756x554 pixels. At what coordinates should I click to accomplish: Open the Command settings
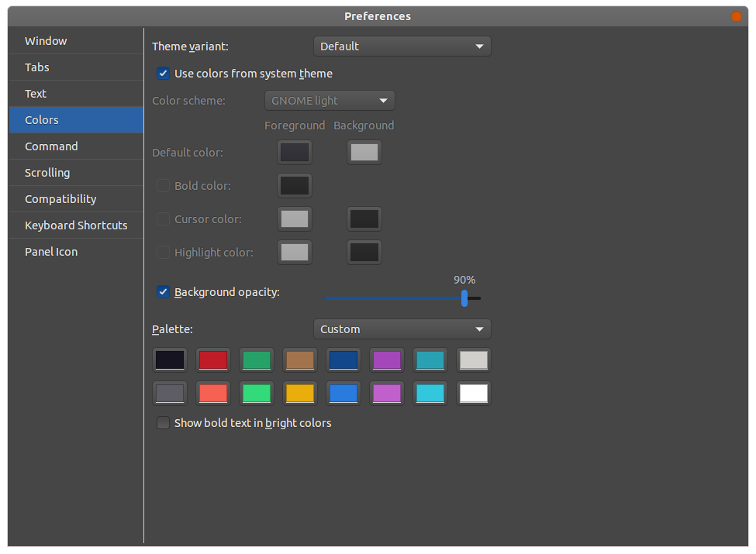pos(76,146)
